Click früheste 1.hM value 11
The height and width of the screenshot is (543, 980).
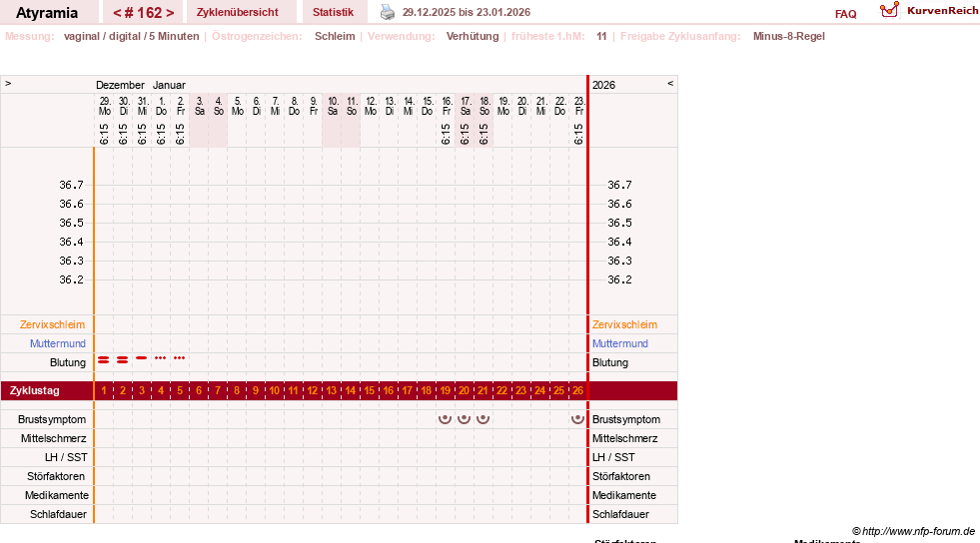coord(601,36)
